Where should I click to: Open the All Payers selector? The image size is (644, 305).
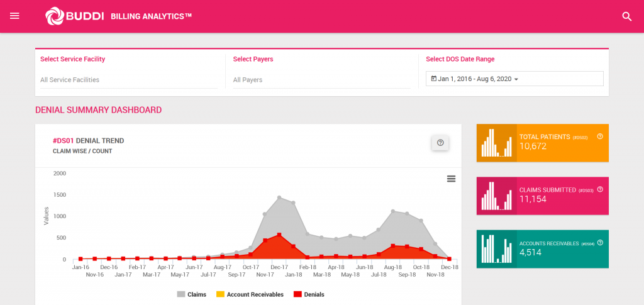coord(321,80)
